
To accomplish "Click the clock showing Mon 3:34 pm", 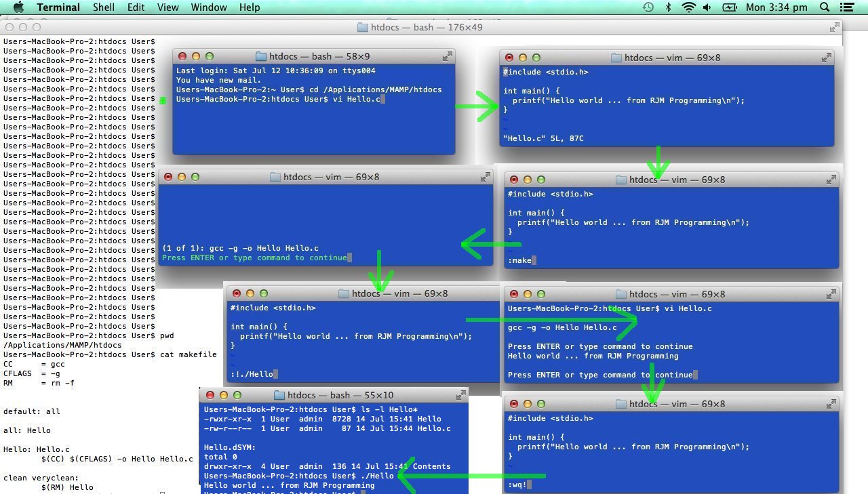I will [776, 7].
